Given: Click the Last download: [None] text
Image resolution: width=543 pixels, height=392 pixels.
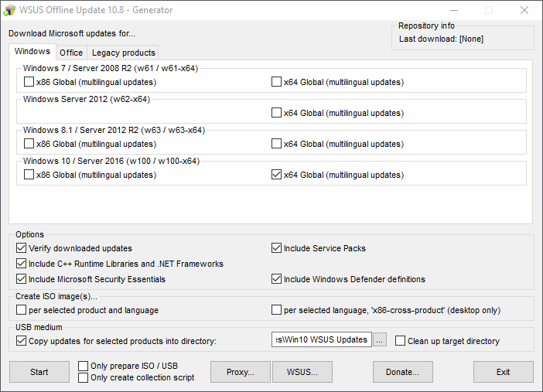Looking at the screenshot, I should 441,39.
